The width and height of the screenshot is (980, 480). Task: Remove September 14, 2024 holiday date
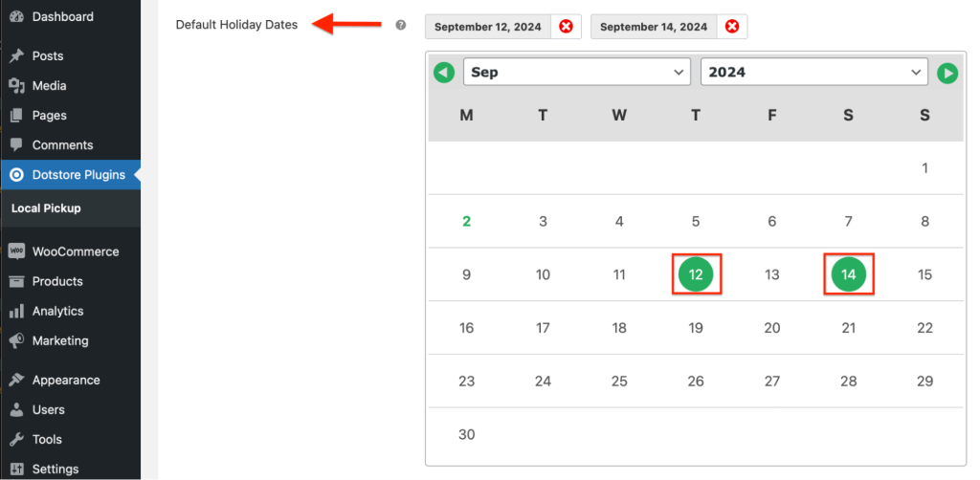[732, 27]
